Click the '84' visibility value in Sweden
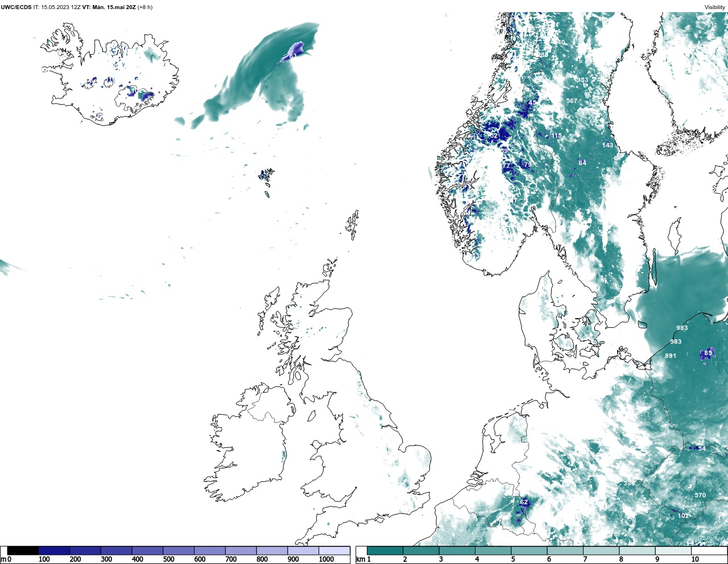 [x=582, y=163]
